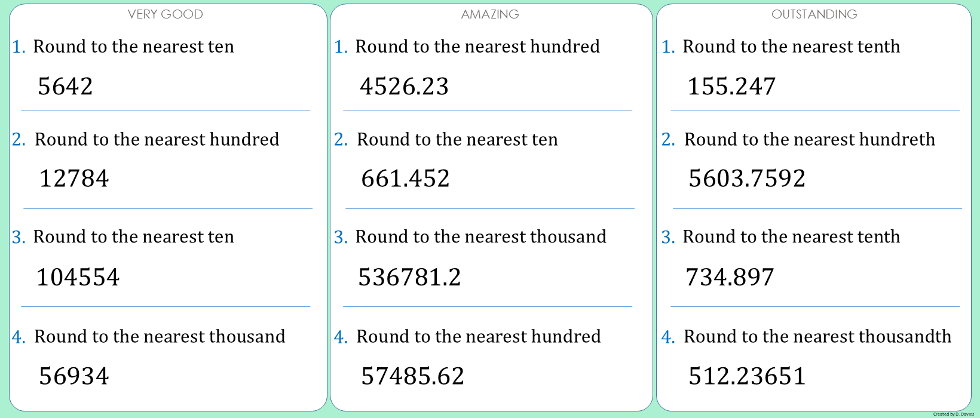
Task: Click the "Round to the nearest thousandth" instruction
Action: 817,337
